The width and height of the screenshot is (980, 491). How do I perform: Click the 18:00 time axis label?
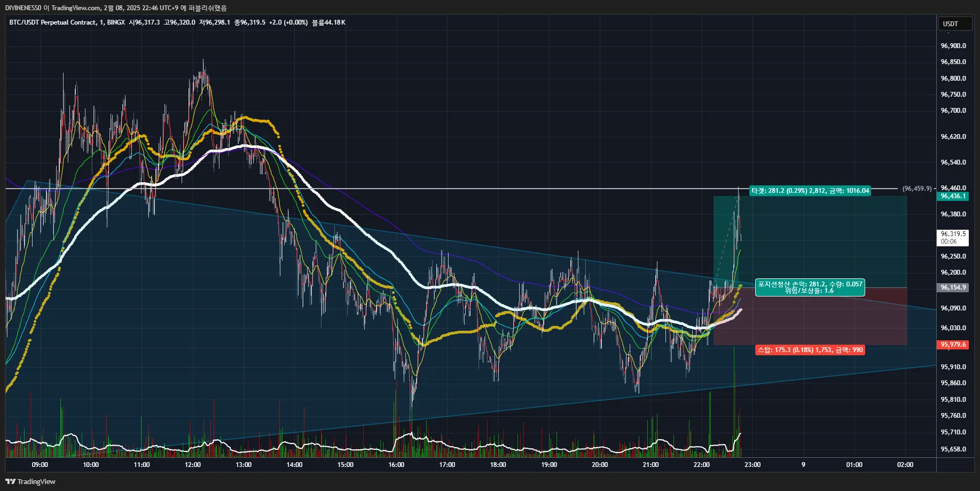point(498,465)
